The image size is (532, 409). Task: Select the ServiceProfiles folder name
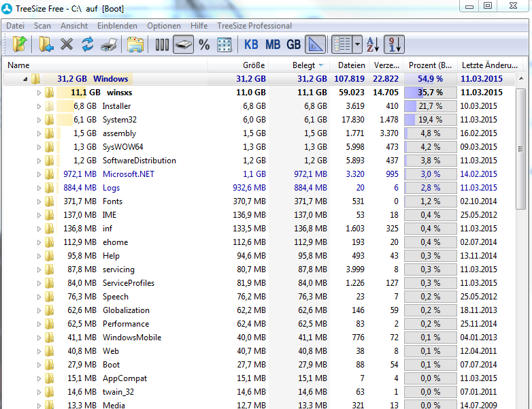(x=129, y=283)
